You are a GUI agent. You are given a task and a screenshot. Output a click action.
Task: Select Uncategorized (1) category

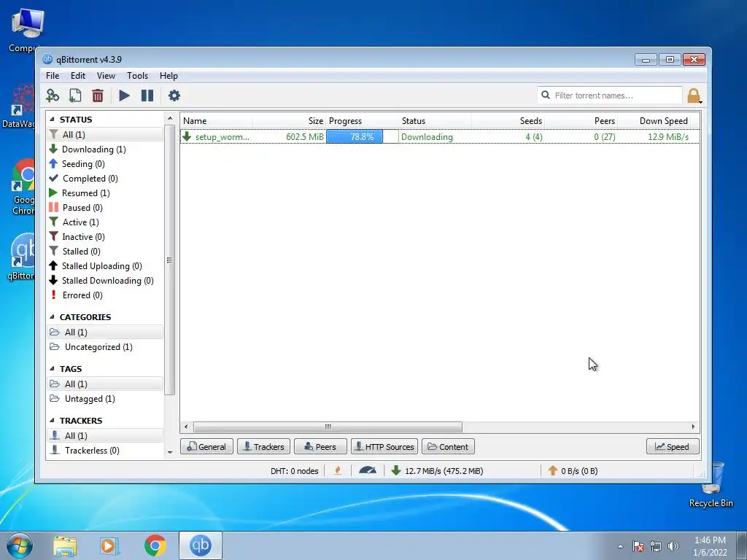(98, 347)
